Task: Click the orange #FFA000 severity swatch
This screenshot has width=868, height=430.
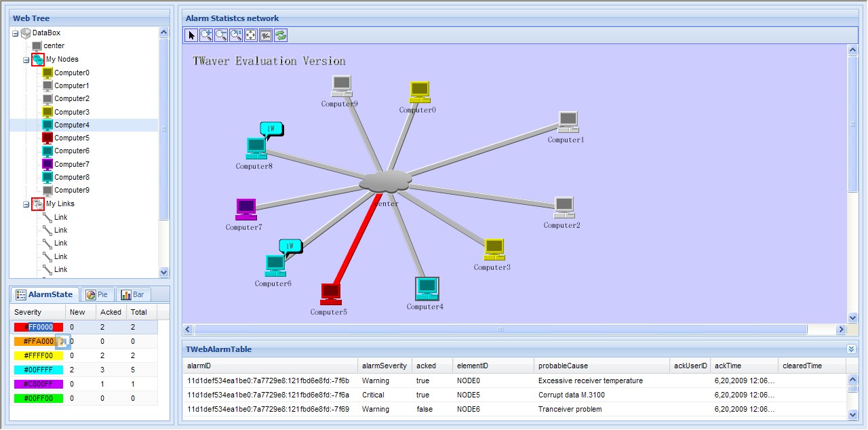Action: 38,342
